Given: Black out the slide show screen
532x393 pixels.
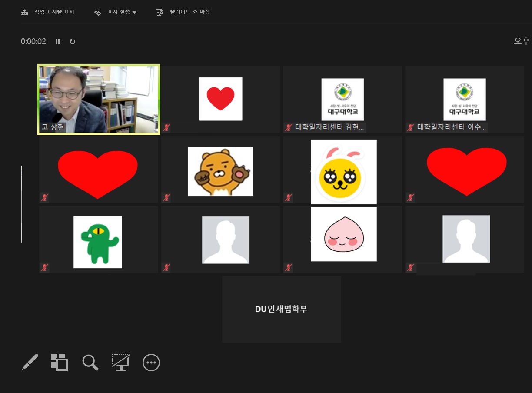Looking at the screenshot, I should 120,362.
